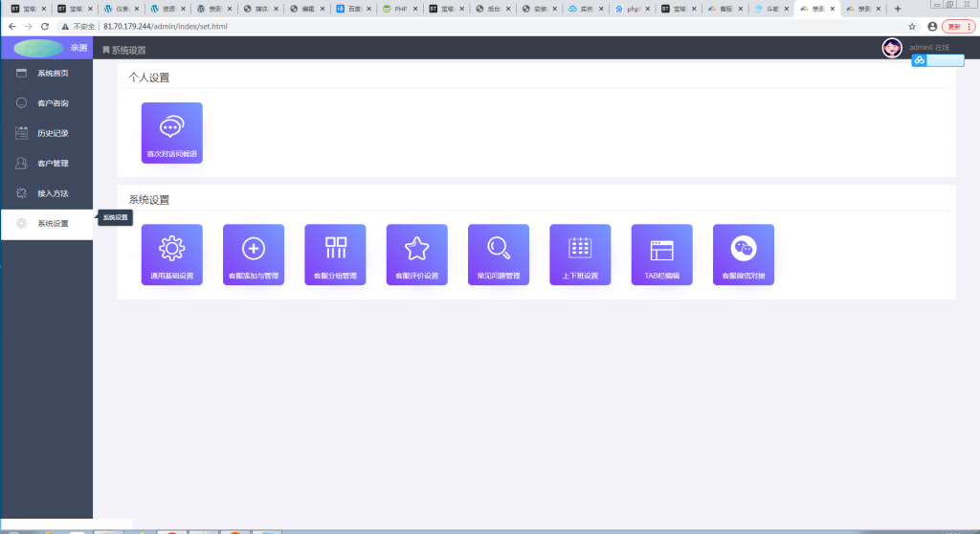The width and height of the screenshot is (980, 534).
Task: Open 常见问题管理 magnifier tile
Action: [x=499, y=255]
